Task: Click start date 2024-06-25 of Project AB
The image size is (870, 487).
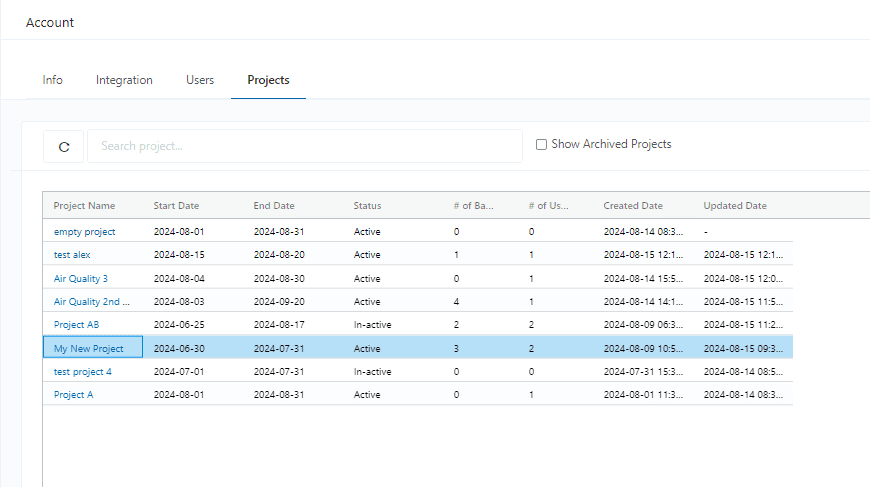Action: pyautogui.click(x=179, y=325)
